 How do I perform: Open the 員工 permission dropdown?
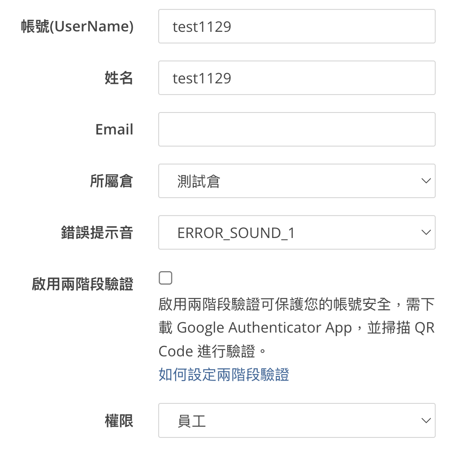tap(297, 420)
